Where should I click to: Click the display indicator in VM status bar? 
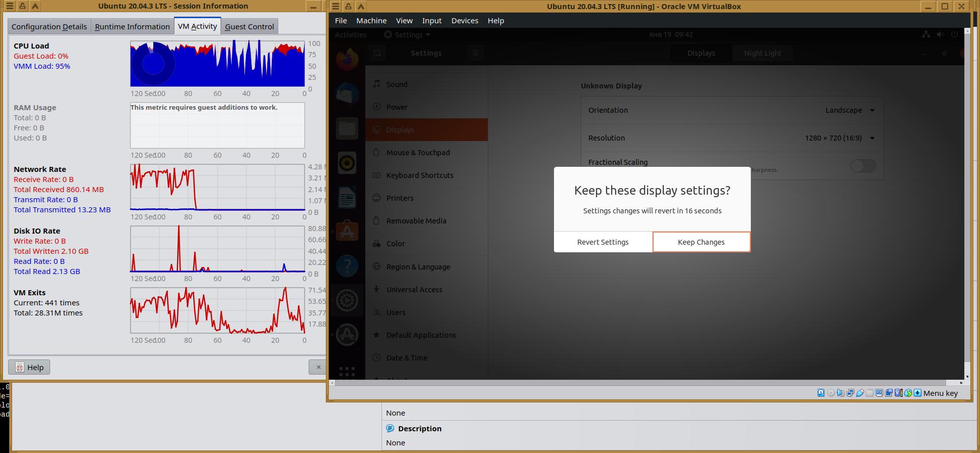tap(879, 393)
